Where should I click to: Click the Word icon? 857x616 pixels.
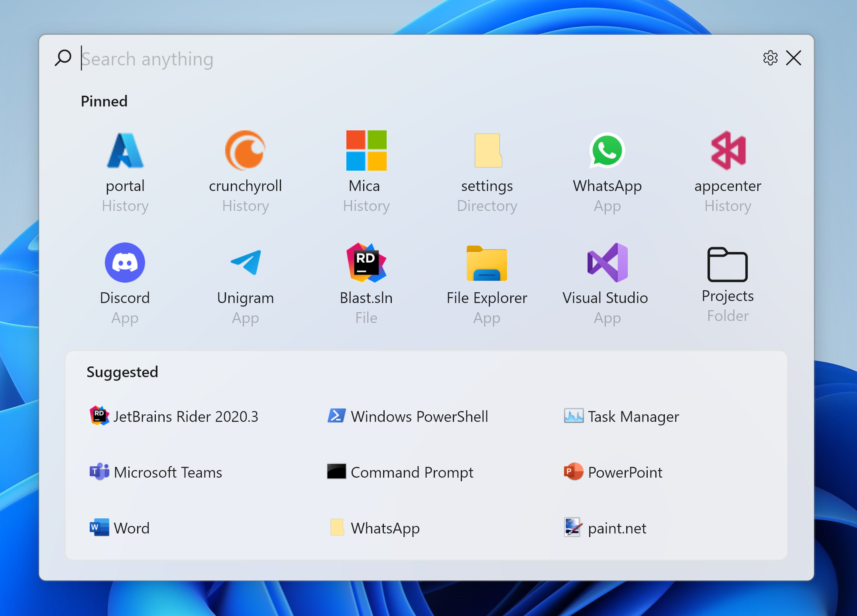99,527
